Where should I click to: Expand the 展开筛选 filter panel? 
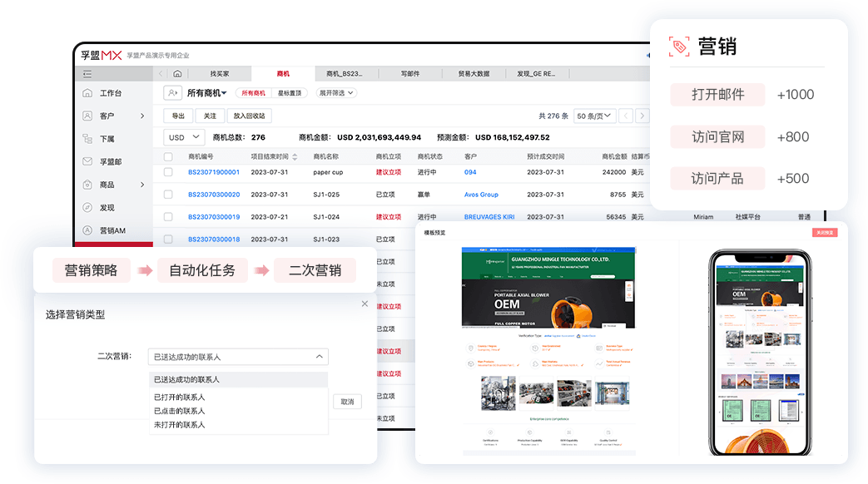(x=336, y=93)
